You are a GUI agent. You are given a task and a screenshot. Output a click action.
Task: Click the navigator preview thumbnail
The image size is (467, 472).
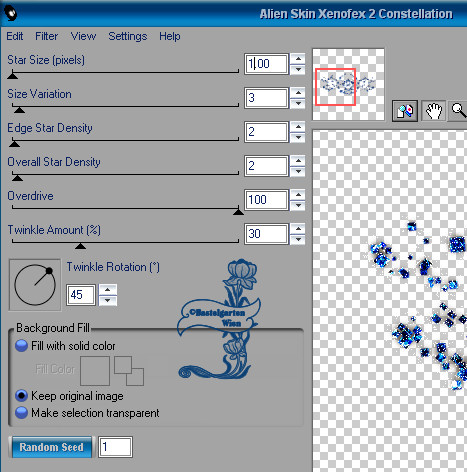(x=348, y=84)
